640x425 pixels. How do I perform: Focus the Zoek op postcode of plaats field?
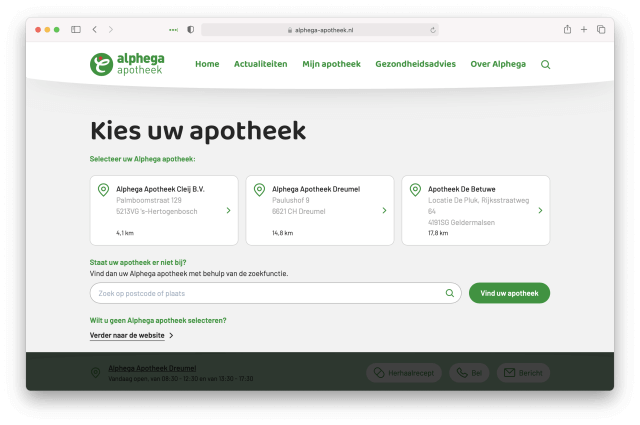click(276, 293)
